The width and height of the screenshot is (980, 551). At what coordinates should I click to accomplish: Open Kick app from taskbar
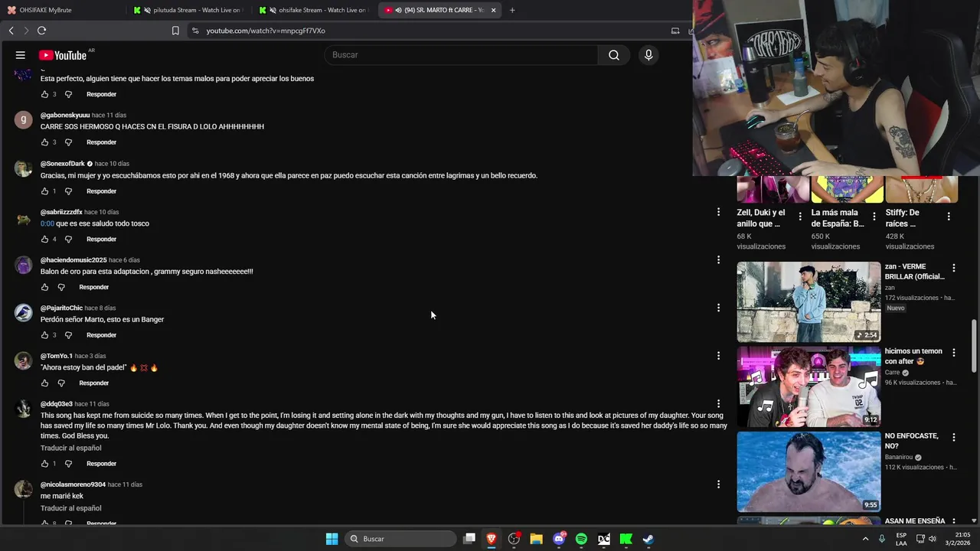tap(626, 539)
